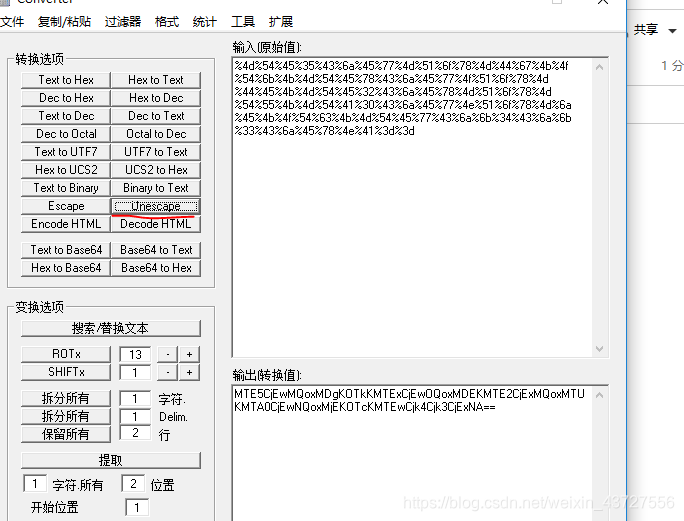Click the Text to Hex button
This screenshot has width=684, height=521.
pyautogui.click(x=66, y=80)
